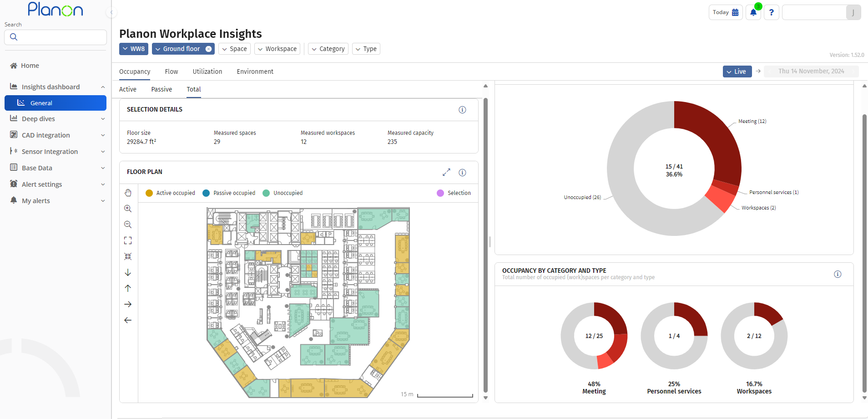Click the Planon logo
868x419 pixels.
tap(55, 9)
